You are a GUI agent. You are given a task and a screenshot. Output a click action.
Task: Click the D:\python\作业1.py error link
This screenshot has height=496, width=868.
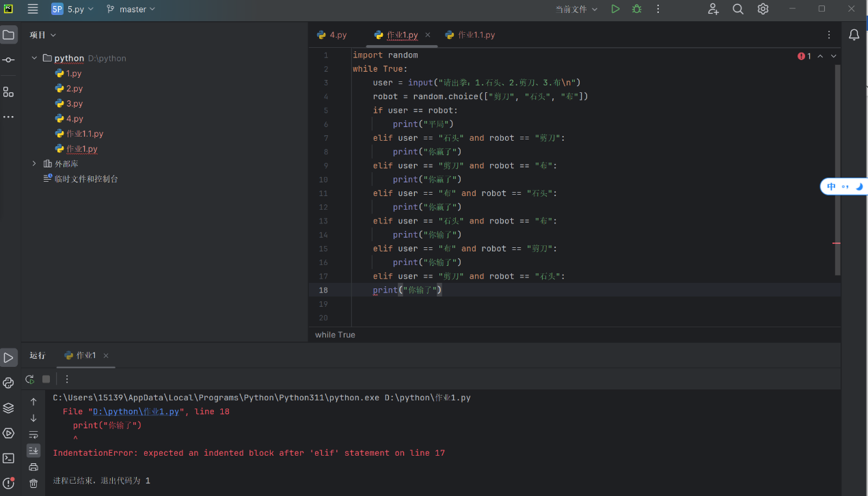pos(136,411)
